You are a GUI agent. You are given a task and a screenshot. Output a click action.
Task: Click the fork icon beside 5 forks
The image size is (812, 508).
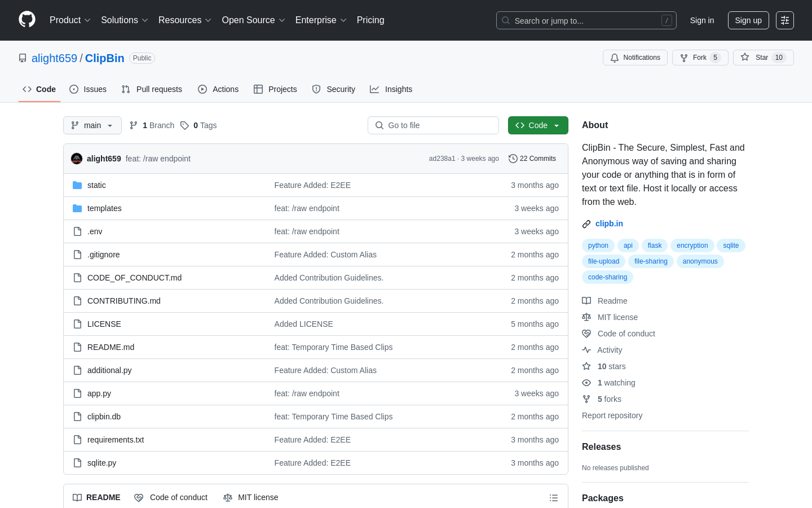pos(586,399)
